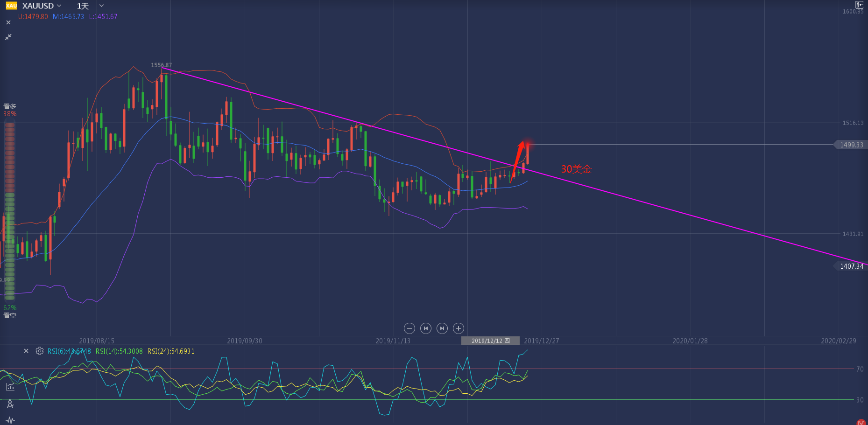Click the 2020/01/28 date axis label
This screenshot has width=868, height=425.
click(690, 341)
